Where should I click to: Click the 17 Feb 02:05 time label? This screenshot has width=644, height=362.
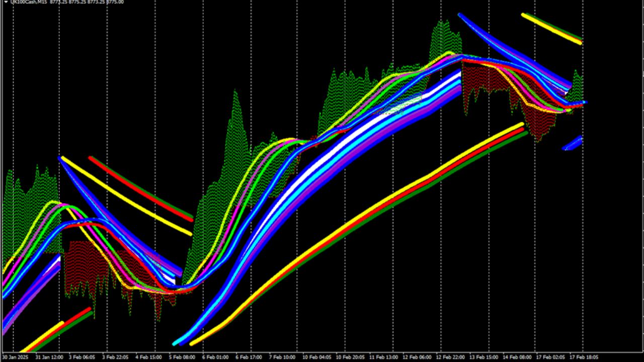coord(550,357)
